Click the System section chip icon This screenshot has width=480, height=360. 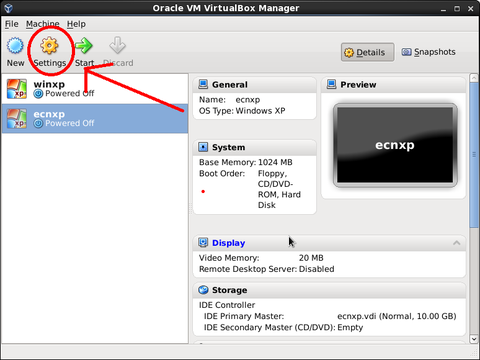click(203, 147)
